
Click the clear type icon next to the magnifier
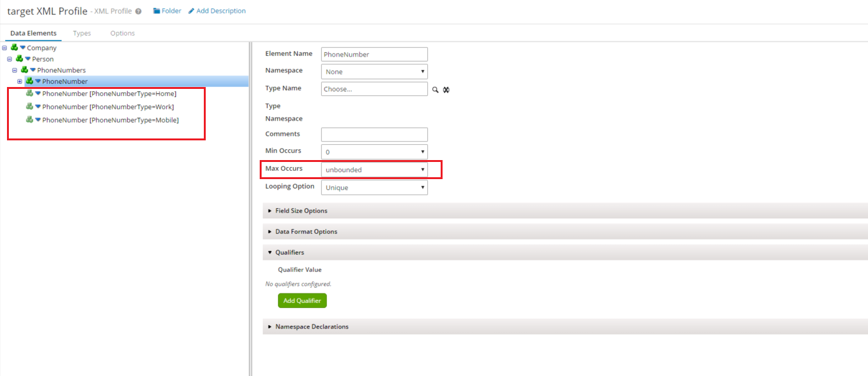click(446, 90)
